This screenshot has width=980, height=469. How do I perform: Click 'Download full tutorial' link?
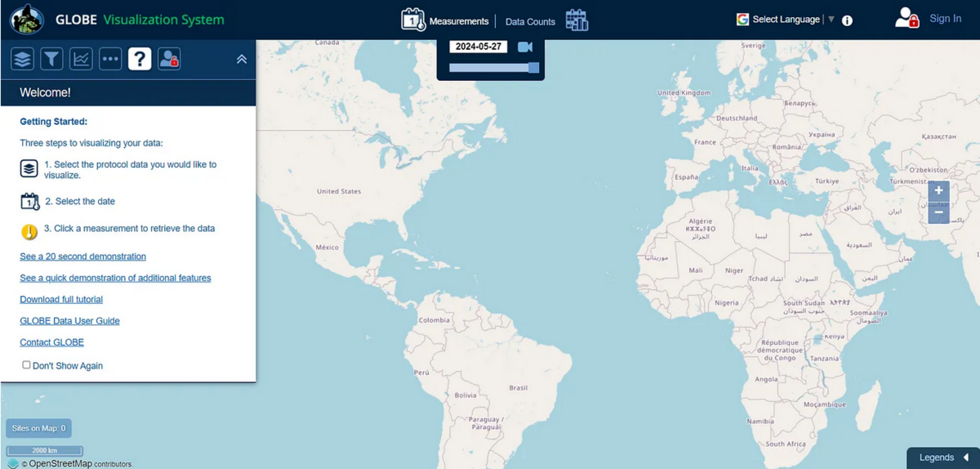(61, 299)
